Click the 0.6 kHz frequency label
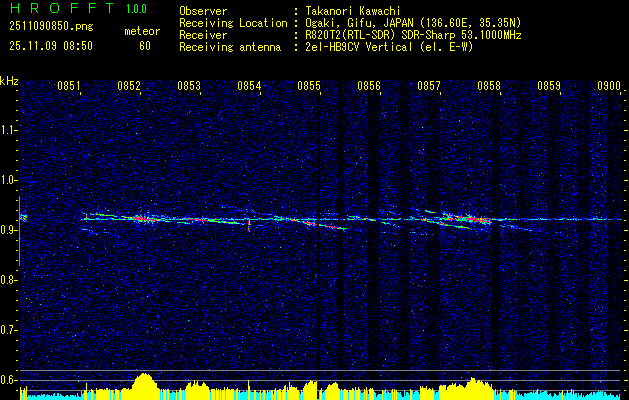 (9, 380)
